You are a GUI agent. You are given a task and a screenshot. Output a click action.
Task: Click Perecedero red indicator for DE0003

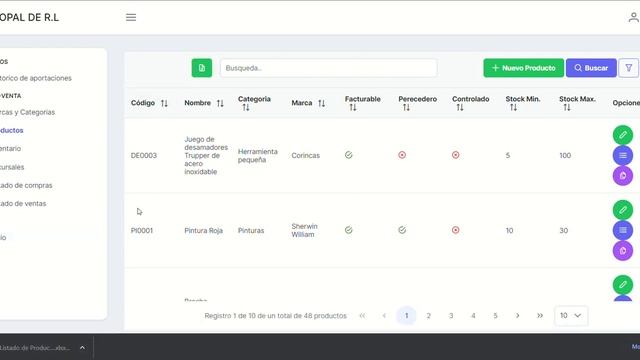(x=402, y=155)
